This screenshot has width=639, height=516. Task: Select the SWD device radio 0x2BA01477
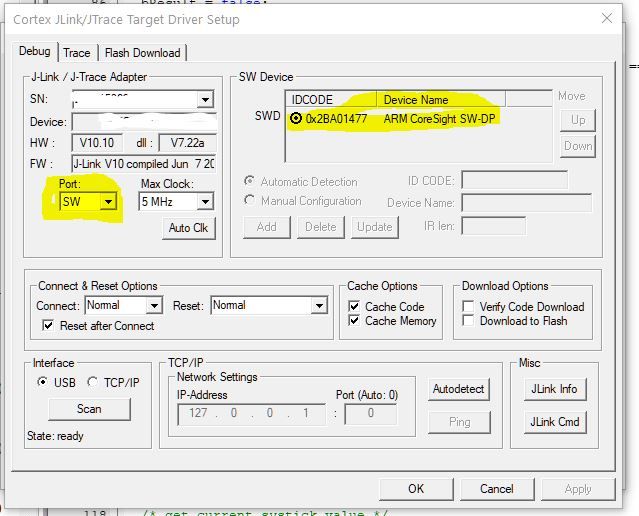[x=296, y=119]
